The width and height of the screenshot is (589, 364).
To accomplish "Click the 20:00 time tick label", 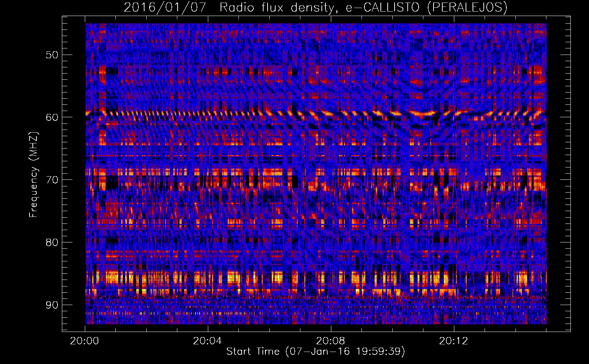I will (84, 341).
